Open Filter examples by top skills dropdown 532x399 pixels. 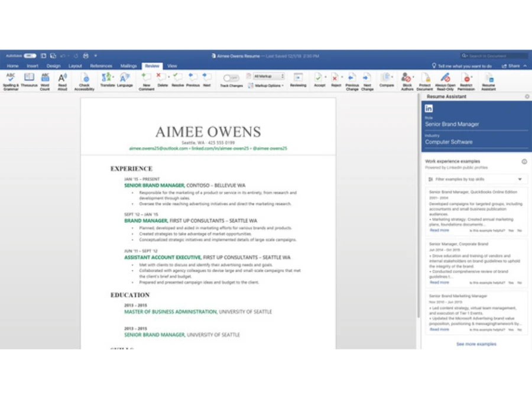point(475,179)
